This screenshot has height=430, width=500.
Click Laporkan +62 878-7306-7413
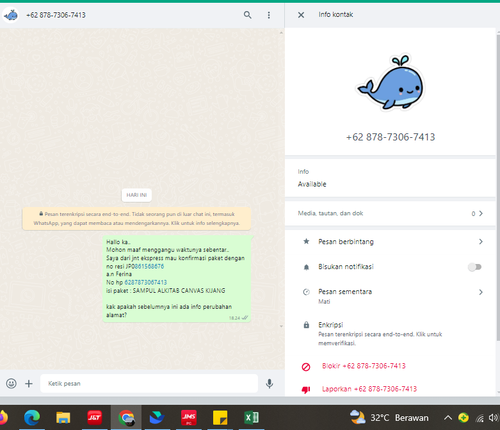click(369, 389)
